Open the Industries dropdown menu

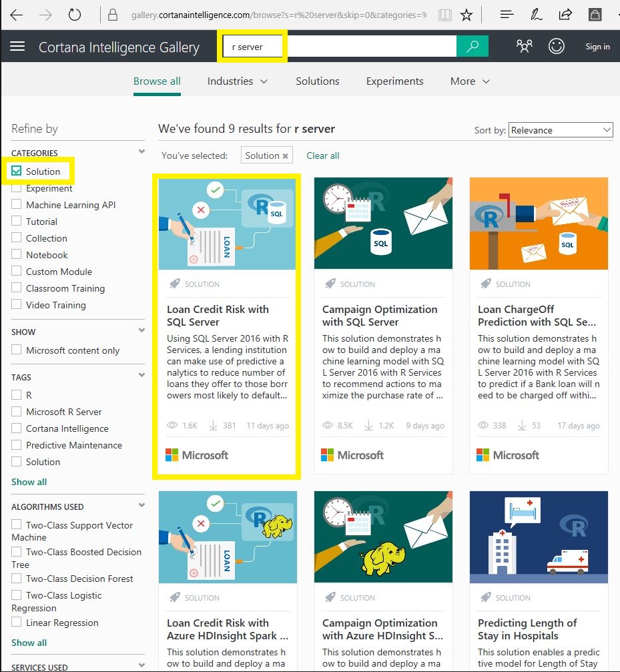click(238, 81)
